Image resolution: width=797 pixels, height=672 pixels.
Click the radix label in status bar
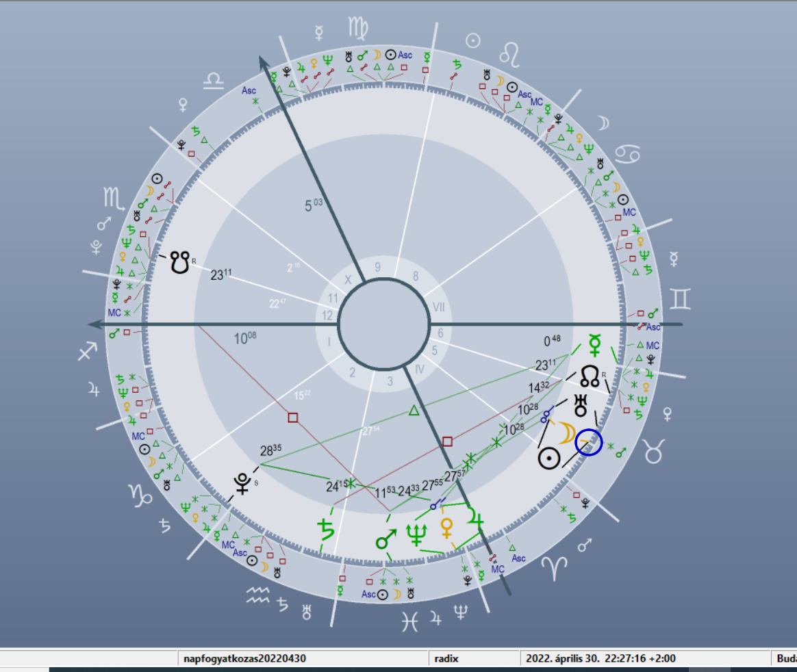(446, 659)
